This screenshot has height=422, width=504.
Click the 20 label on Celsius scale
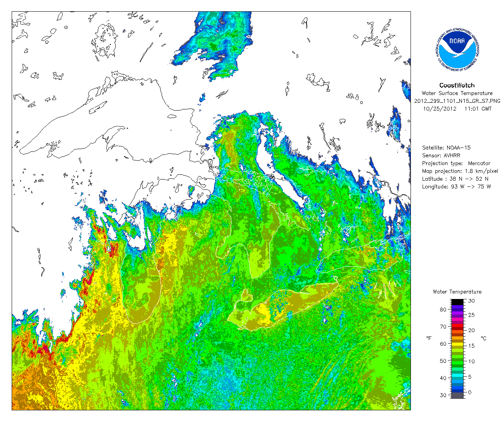pyautogui.click(x=472, y=330)
